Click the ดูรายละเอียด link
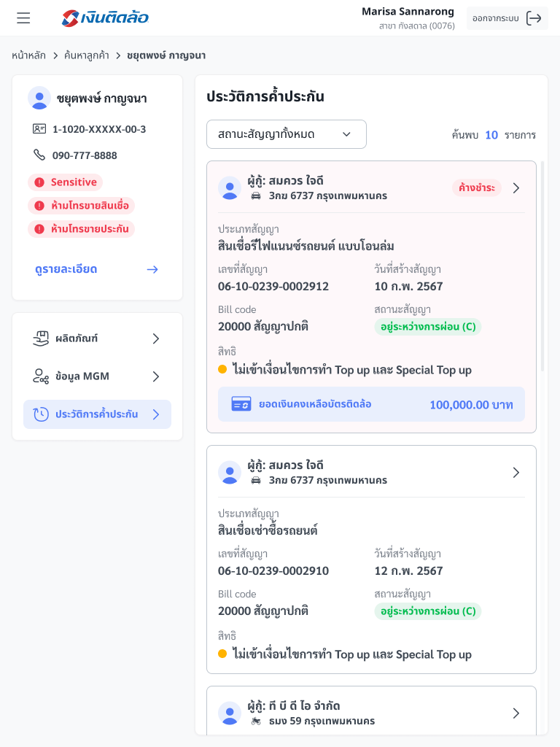The height and width of the screenshot is (747, 560). point(66,269)
